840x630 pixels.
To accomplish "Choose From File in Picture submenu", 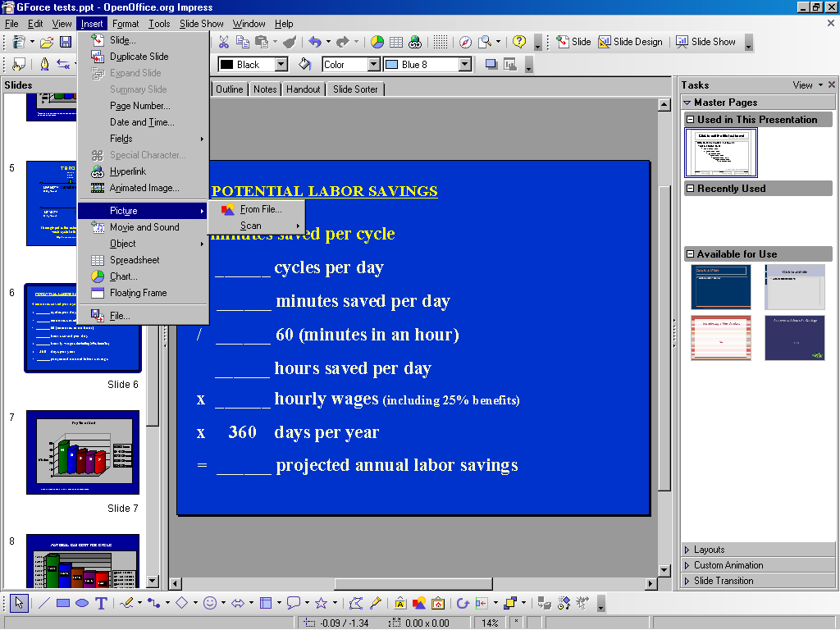I will (x=260, y=209).
